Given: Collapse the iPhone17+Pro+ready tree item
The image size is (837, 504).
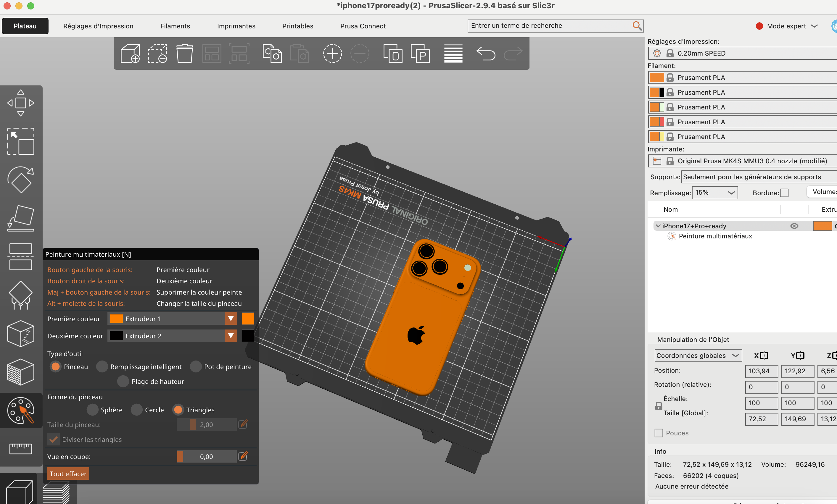Looking at the screenshot, I should click(658, 226).
